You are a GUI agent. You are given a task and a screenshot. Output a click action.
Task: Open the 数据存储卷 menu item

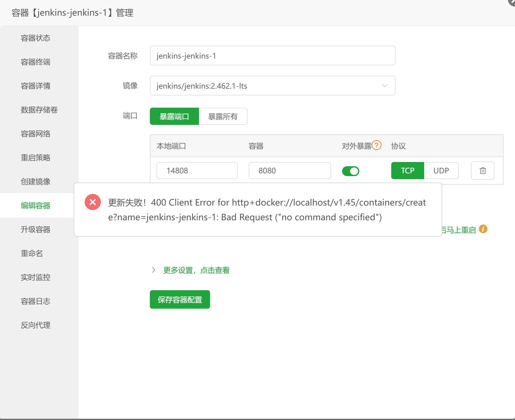coord(39,110)
